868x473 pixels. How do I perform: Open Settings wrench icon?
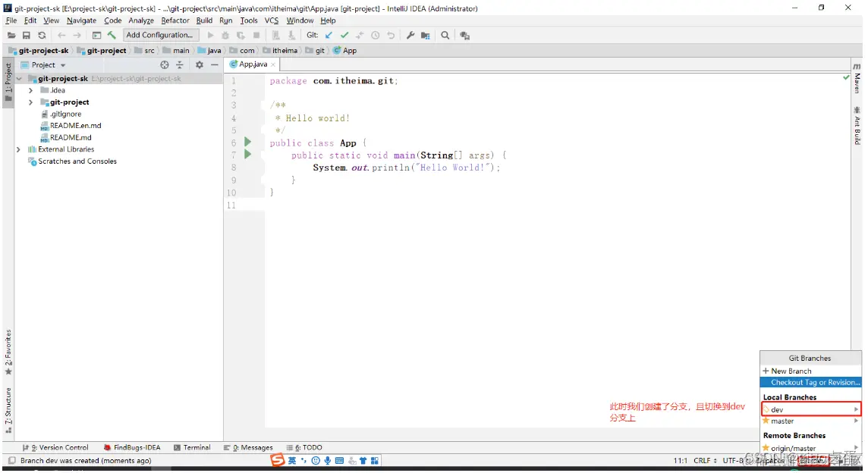point(410,36)
